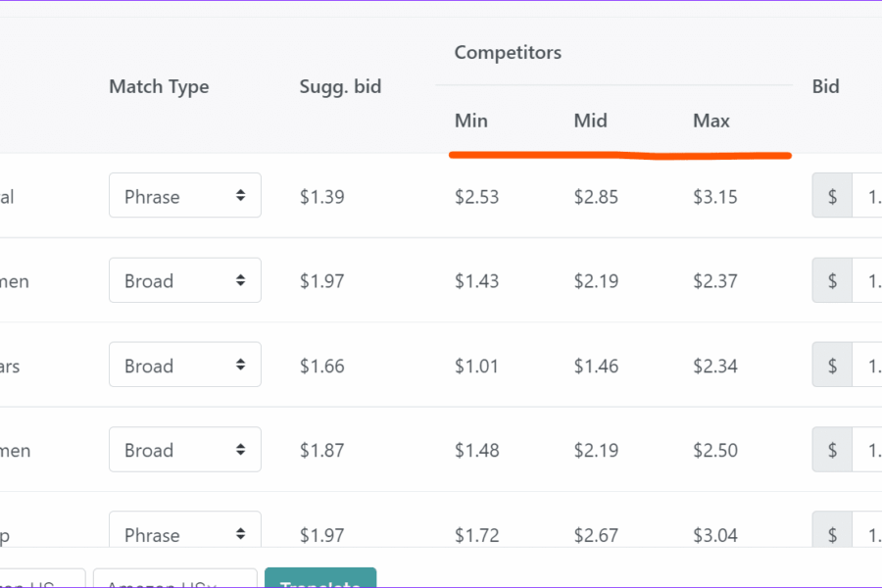Click the Min competitors column header
Viewport: 882px width, 588px height.
coord(471,121)
